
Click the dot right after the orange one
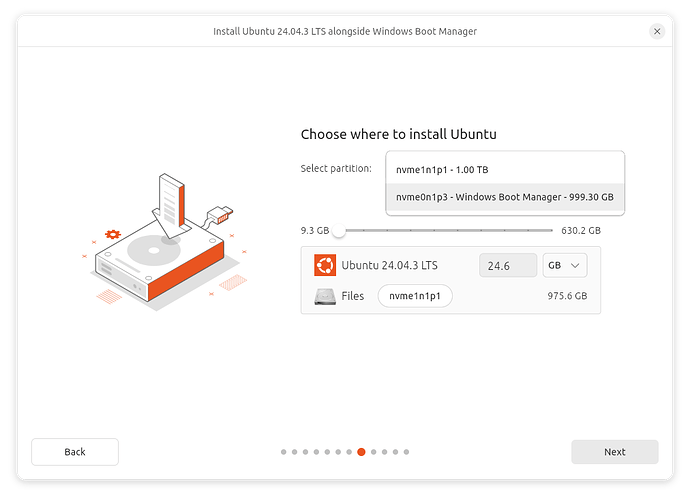373,452
